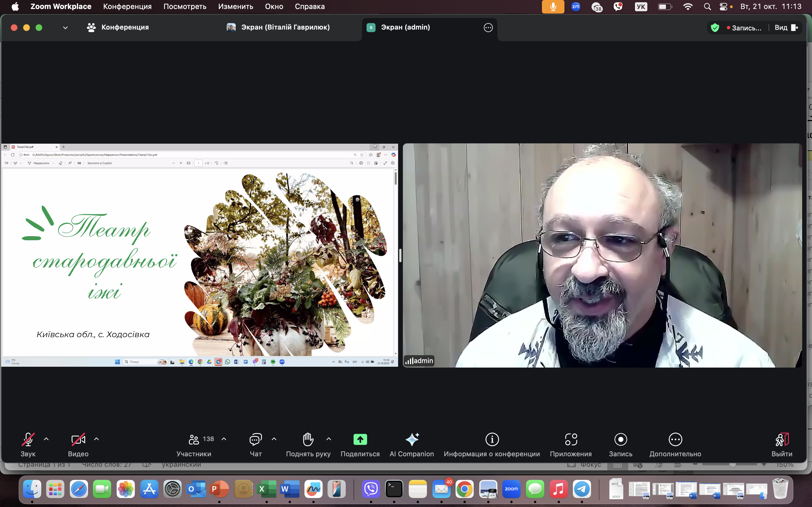The image size is (812, 507).
Task: Open the Apps panel
Action: 571,439
